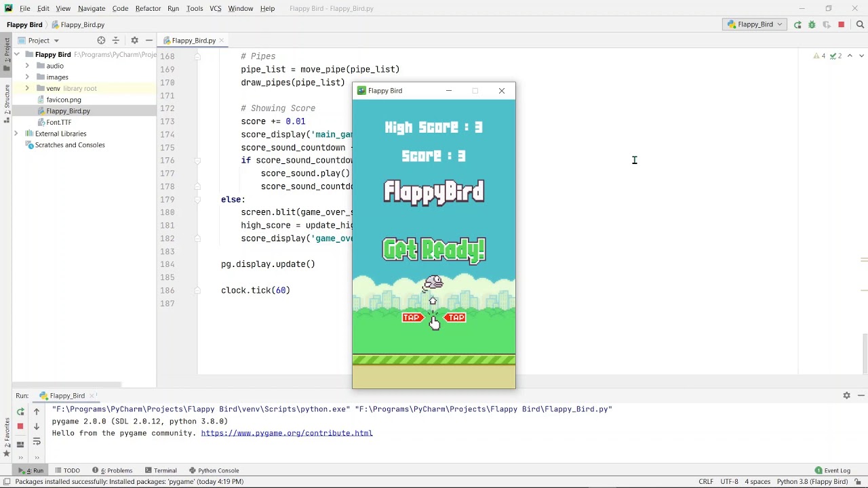Hide the Run panel minus icon
The width and height of the screenshot is (868, 488).
pyautogui.click(x=861, y=395)
